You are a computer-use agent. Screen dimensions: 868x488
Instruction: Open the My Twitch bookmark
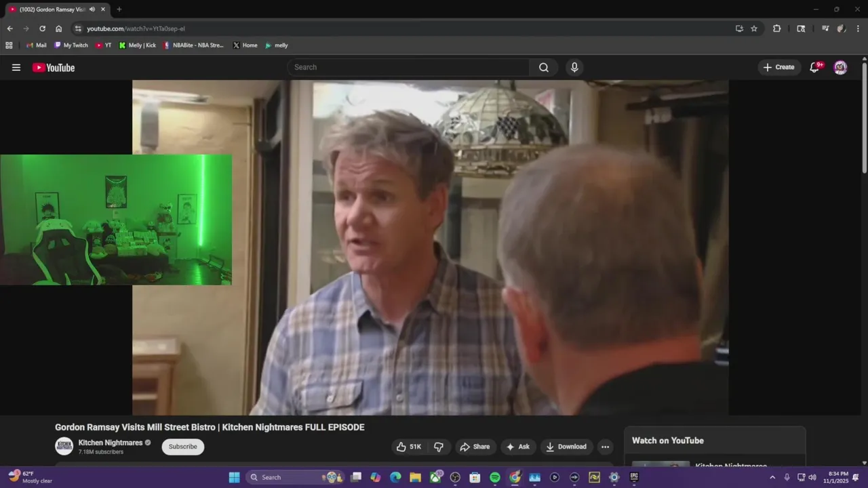click(71, 45)
